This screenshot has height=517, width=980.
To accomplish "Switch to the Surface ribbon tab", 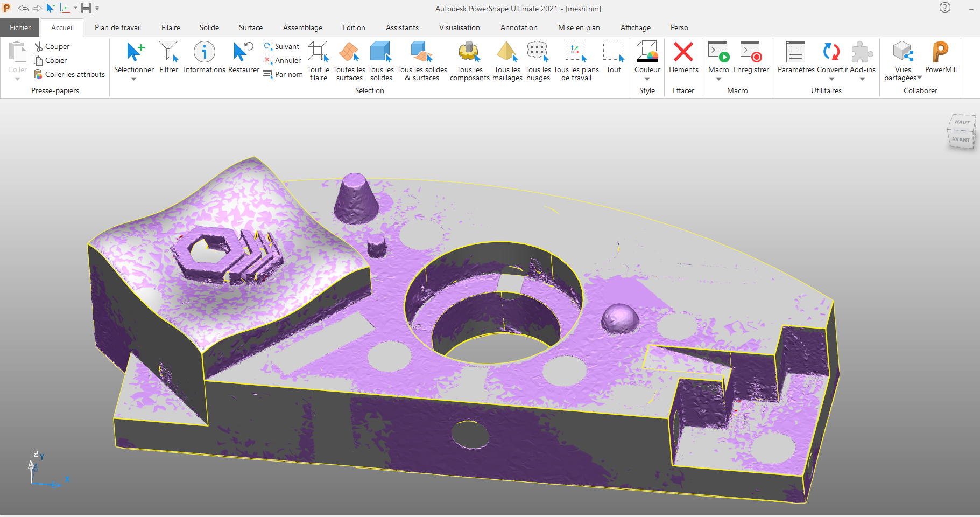I will (250, 27).
